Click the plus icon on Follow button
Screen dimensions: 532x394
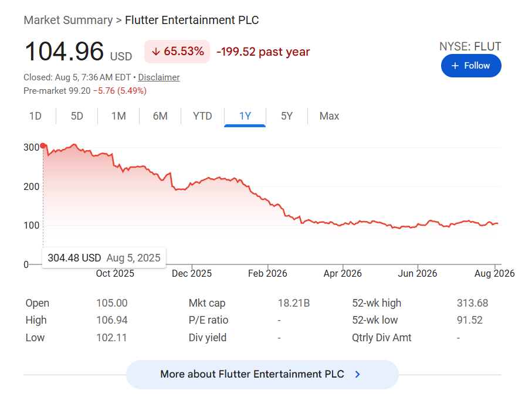[455, 66]
